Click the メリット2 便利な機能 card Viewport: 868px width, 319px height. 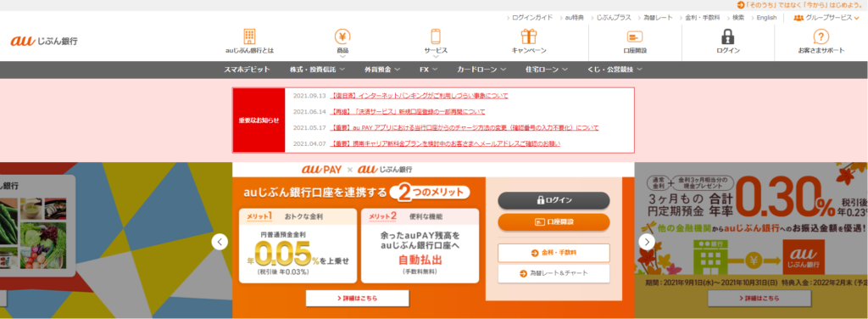420,246
